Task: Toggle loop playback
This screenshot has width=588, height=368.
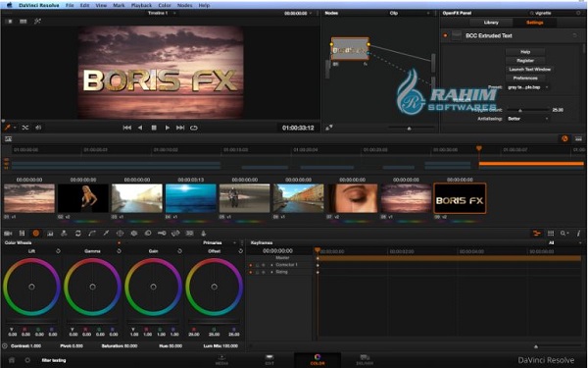Action: (193, 128)
